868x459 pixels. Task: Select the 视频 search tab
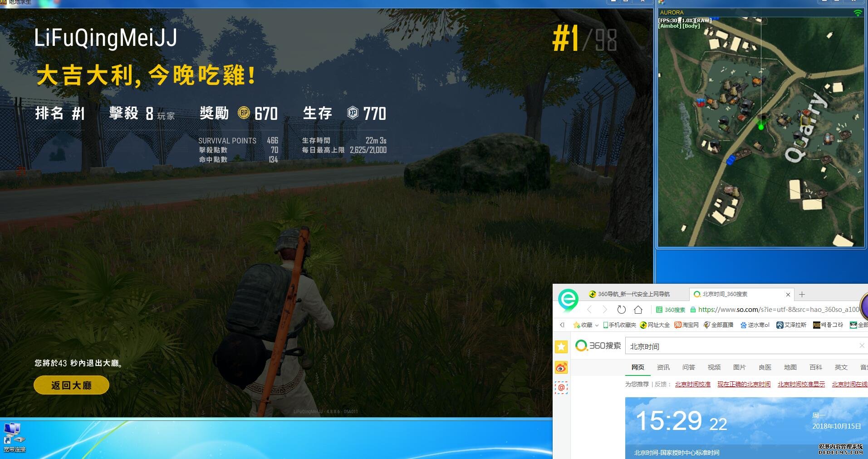(714, 367)
